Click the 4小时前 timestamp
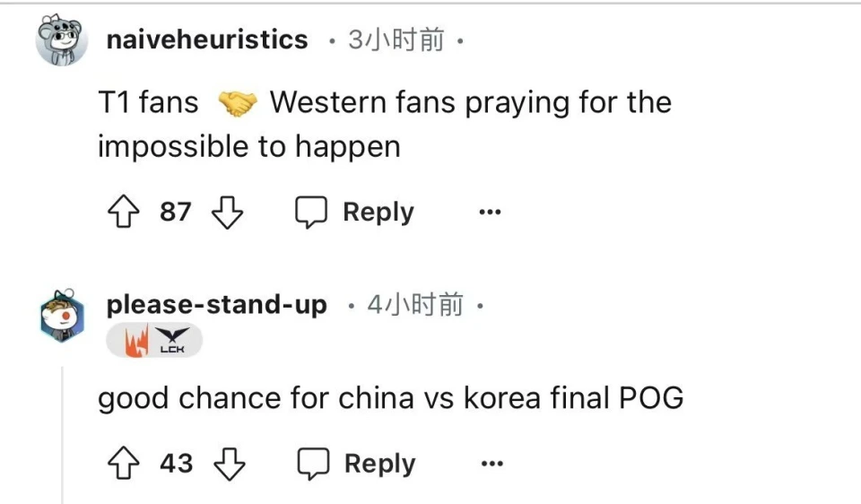 coord(415,306)
